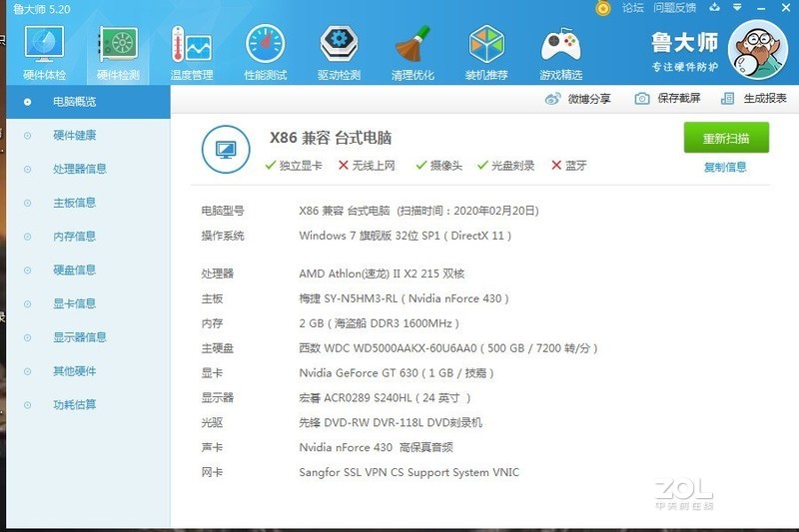
Task: Click the 鲁大师 5.20 window title
Action: (x=42, y=9)
